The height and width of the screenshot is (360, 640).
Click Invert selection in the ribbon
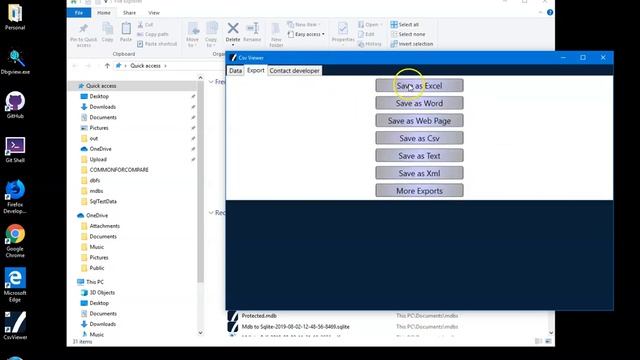411,44
